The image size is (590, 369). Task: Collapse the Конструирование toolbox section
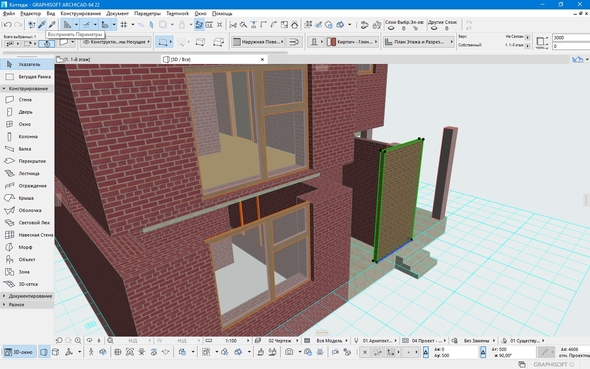(x=27, y=89)
